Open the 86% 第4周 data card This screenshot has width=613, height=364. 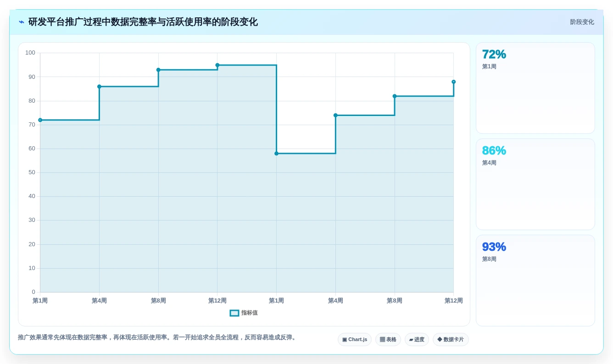[535, 184]
